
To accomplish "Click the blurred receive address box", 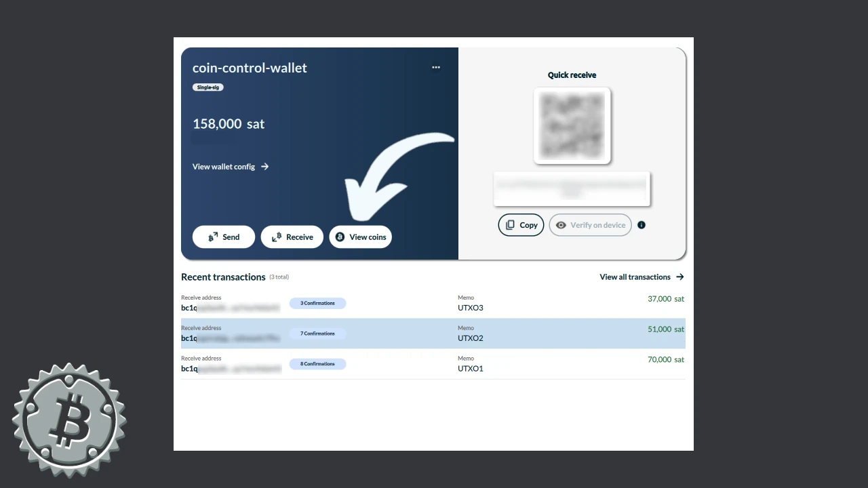I will pyautogui.click(x=572, y=188).
